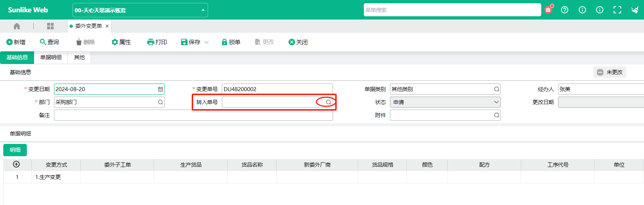Click the info icon beside the fullscreen icon
This screenshot has height=205, width=644.
click(600, 10)
